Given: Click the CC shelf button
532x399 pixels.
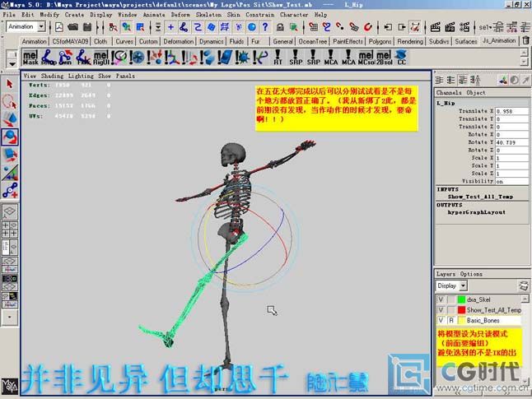Looking at the screenshot, I should (x=401, y=58).
